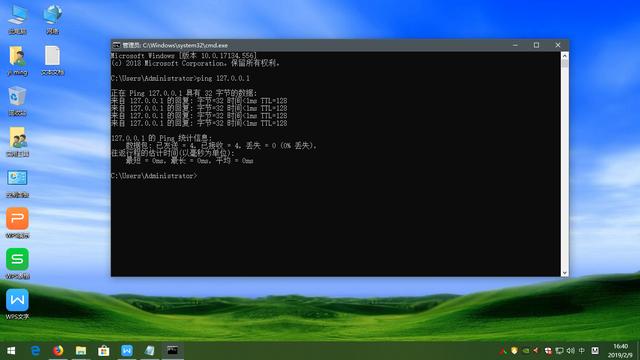Click the '(c) 2018 Microsoft Corporation' line
The height and width of the screenshot is (360, 640).
point(195,63)
